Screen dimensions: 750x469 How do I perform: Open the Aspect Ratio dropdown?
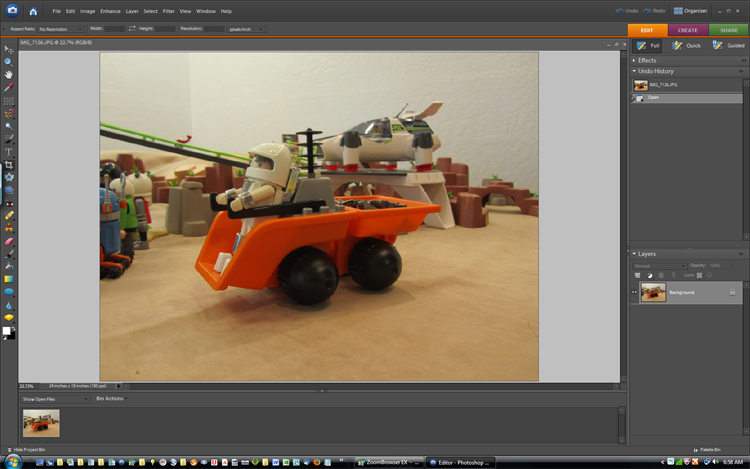(x=60, y=29)
